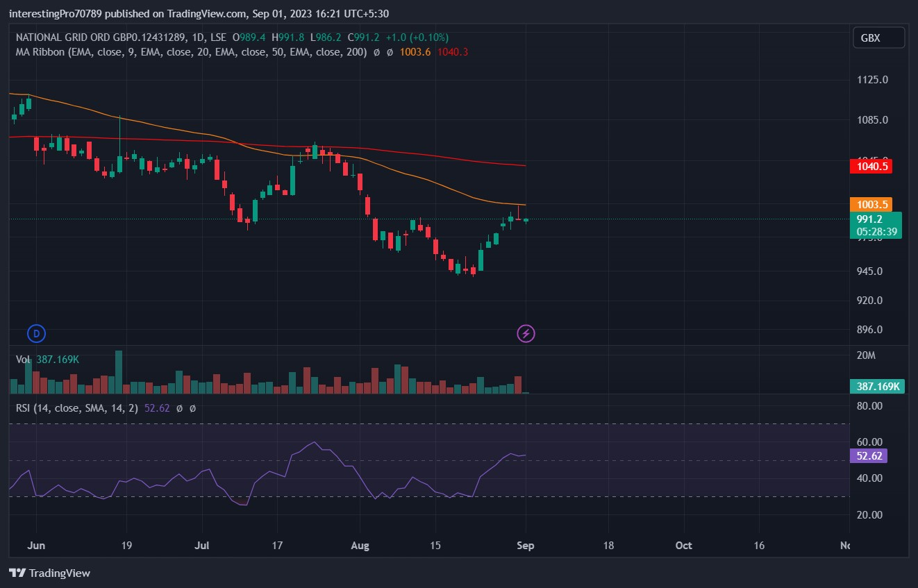Click the purple earnings lightning marker
This screenshot has width=918, height=588.
[x=526, y=334]
